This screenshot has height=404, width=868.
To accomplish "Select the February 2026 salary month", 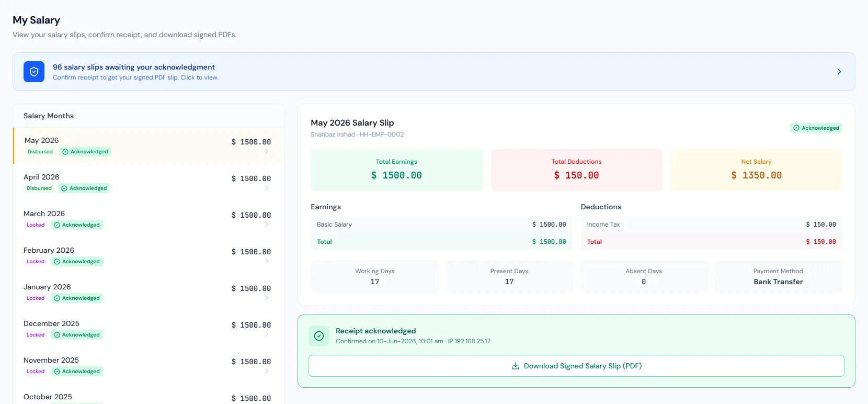I will pyautogui.click(x=149, y=256).
